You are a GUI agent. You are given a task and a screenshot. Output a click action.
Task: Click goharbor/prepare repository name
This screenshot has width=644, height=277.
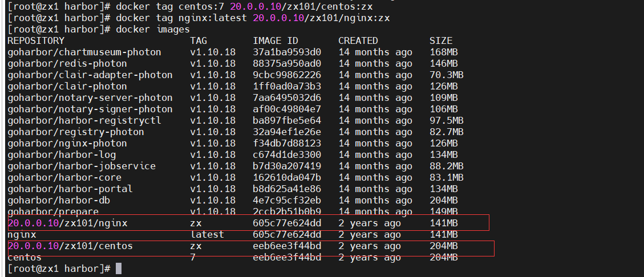pyautogui.click(x=53, y=212)
